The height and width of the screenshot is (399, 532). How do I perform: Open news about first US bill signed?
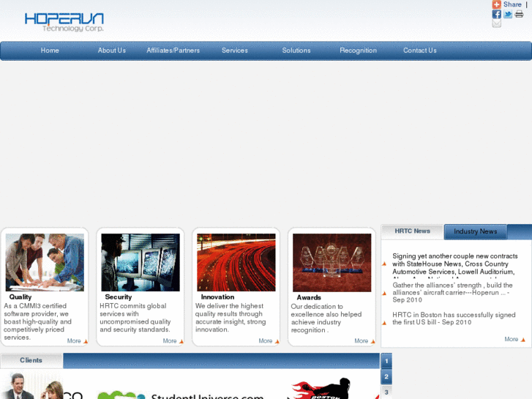(x=454, y=318)
